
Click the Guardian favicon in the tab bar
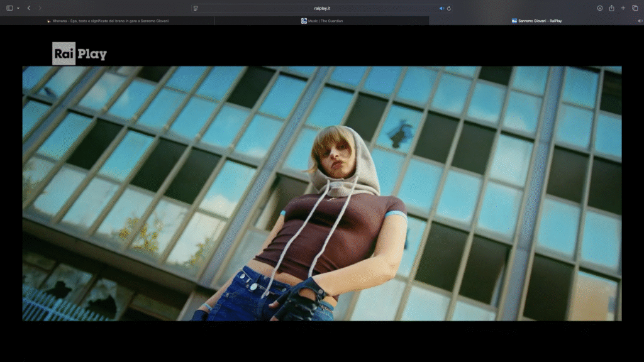click(304, 21)
